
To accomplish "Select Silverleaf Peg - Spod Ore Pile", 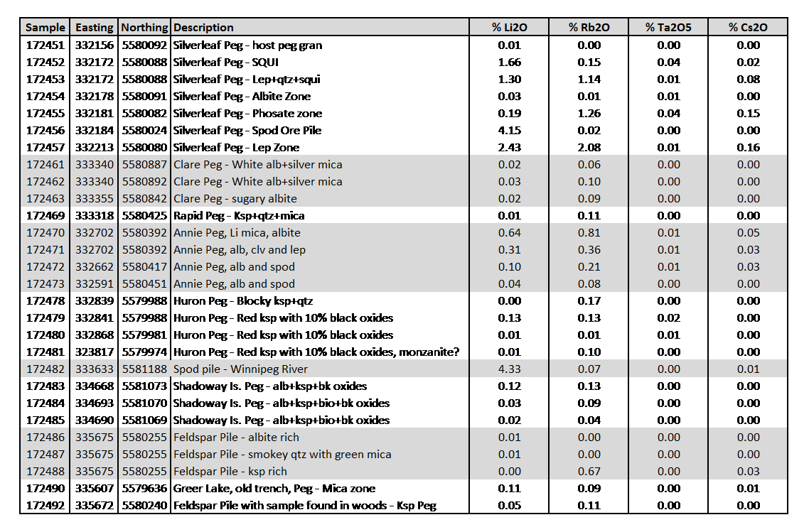I will (x=247, y=131).
